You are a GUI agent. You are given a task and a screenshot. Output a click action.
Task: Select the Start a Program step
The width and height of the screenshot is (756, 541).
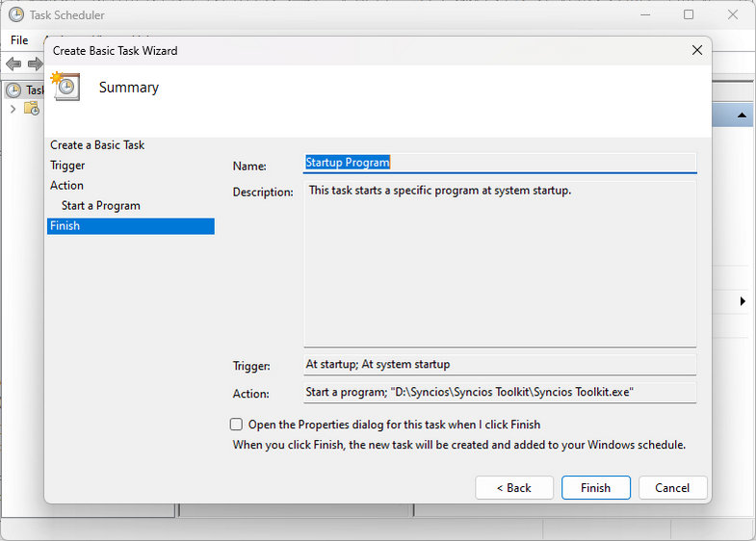click(101, 206)
